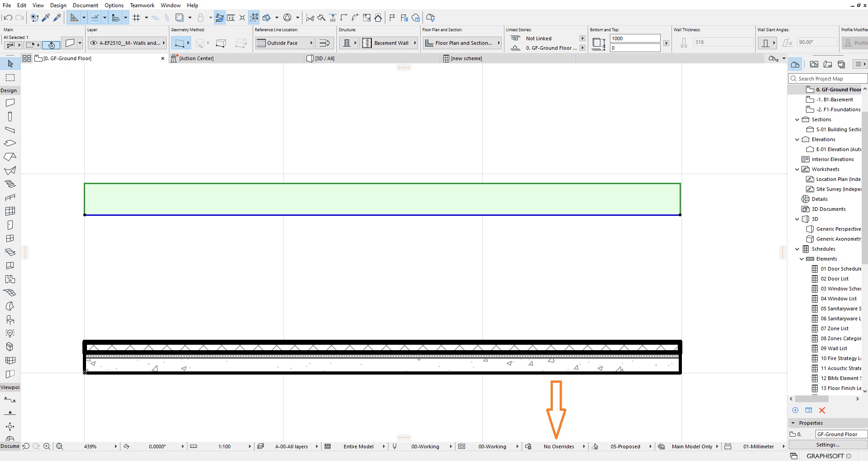Click the red X to delete the selected viewpoint
Image resolution: width=868 pixels, height=461 pixels.
point(822,410)
